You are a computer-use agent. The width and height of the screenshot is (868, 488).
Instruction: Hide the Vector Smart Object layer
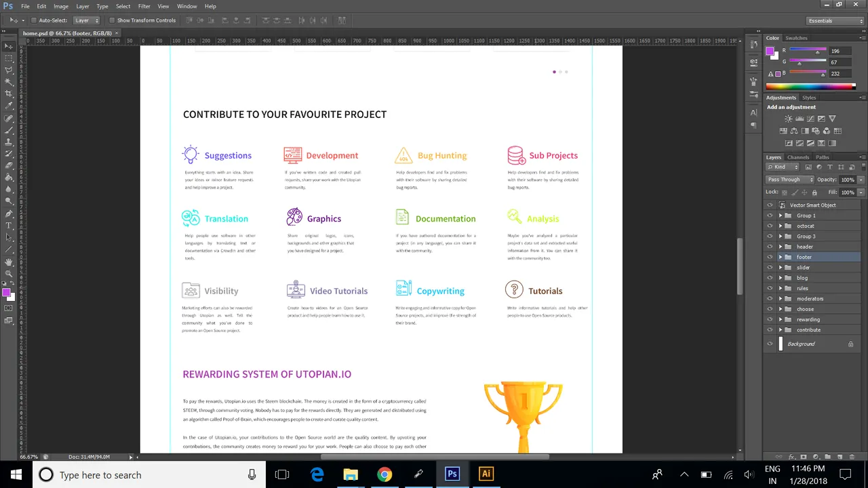point(770,205)
